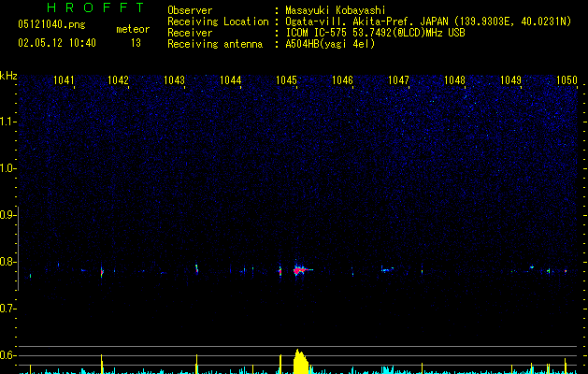
Task: Click the meteor echo streak before 1042
Action: point(102,271)
